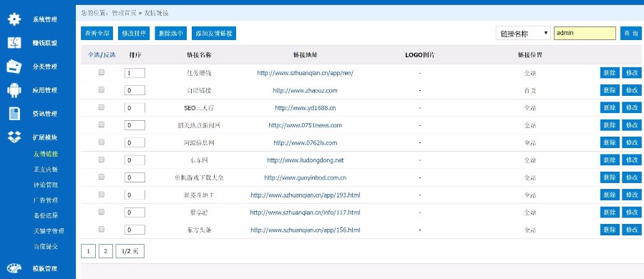The image size is (644, 279).
Task: Open 广告管理 in the sidebar
Action: coord(46,200)
